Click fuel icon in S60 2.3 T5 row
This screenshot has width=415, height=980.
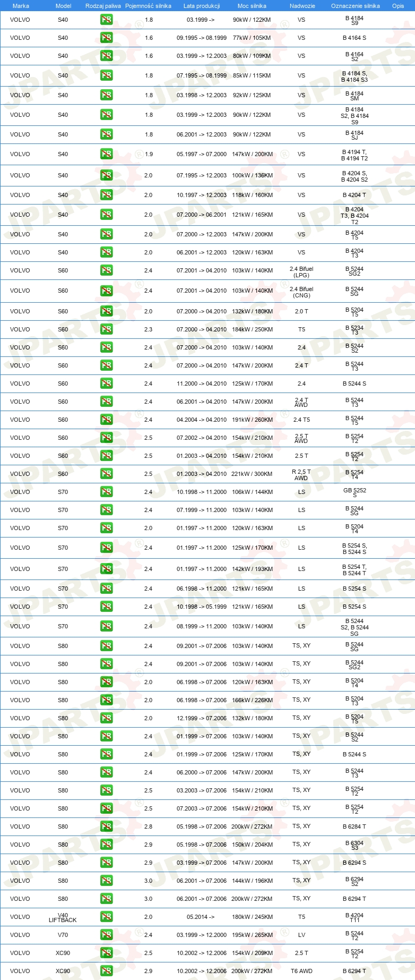[x=106, y=329]
